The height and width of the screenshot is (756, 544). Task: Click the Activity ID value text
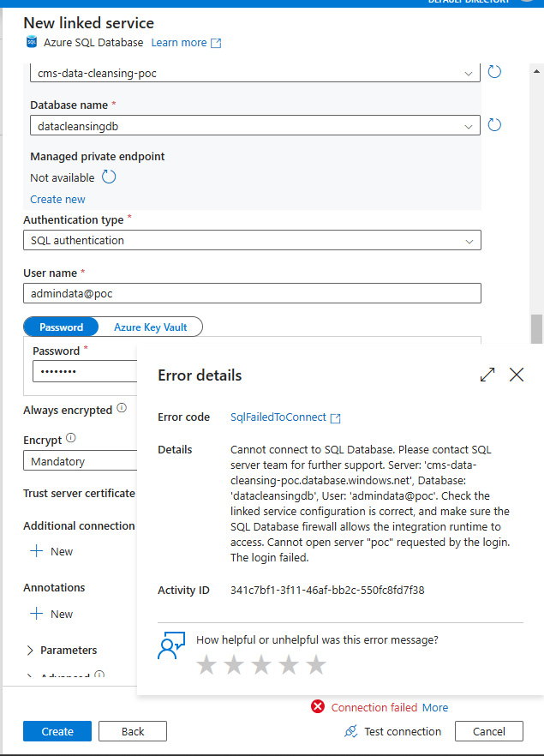coord(327,590)
